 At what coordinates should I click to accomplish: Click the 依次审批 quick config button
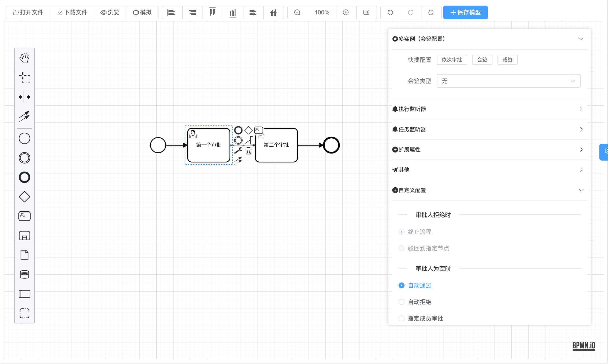pos(451,60)
